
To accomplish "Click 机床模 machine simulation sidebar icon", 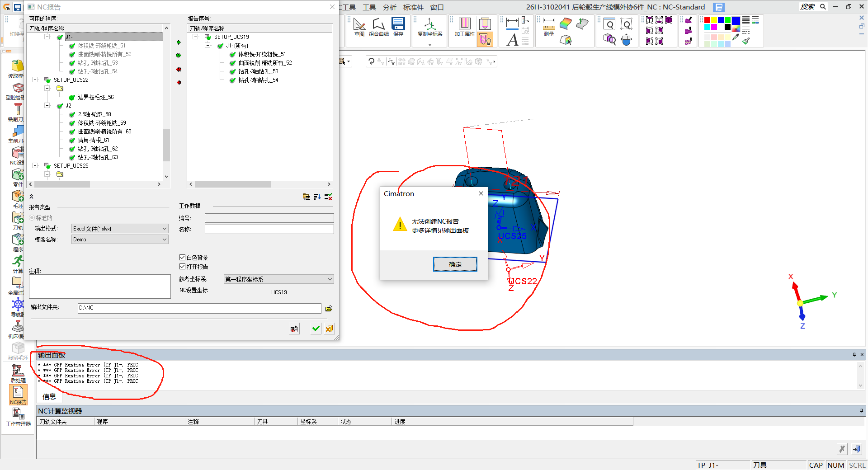I will pos(17,329).
